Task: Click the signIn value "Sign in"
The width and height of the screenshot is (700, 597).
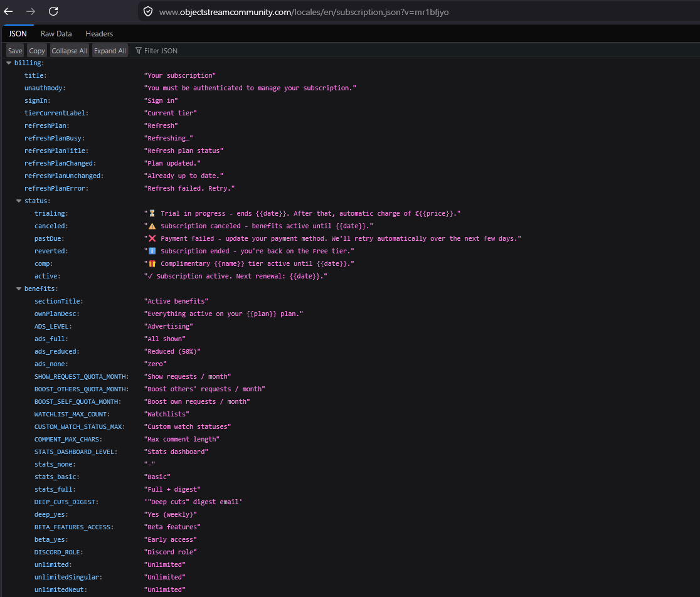Action: tap(161, 101)
